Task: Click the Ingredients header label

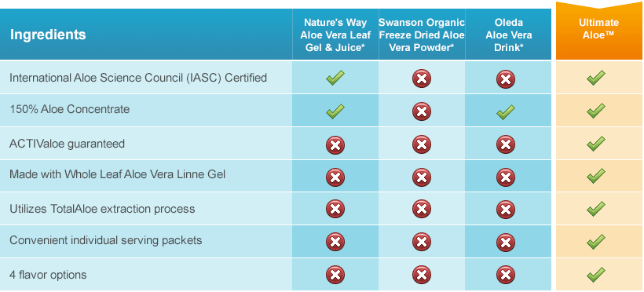Action: [x=48, y=35]
